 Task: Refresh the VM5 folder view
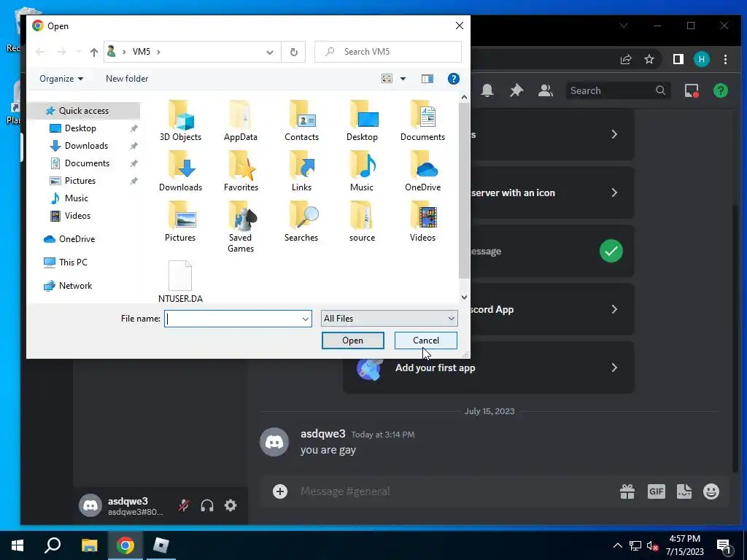click(x=294, y=52)
